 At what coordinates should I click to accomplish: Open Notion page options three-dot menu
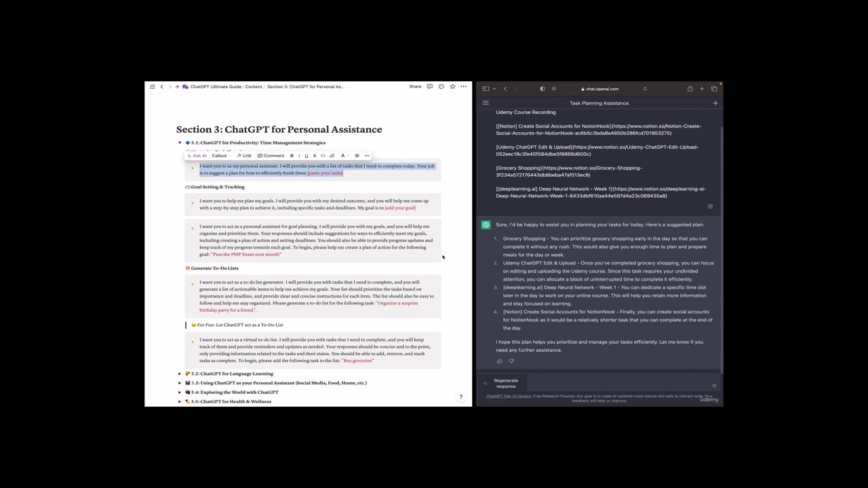click(464, 87)
